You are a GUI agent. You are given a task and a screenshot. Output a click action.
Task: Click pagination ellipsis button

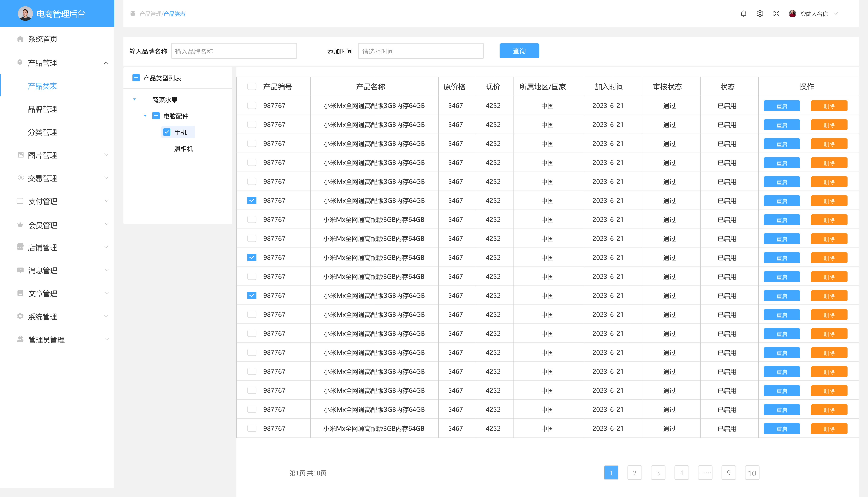point(705,473)
